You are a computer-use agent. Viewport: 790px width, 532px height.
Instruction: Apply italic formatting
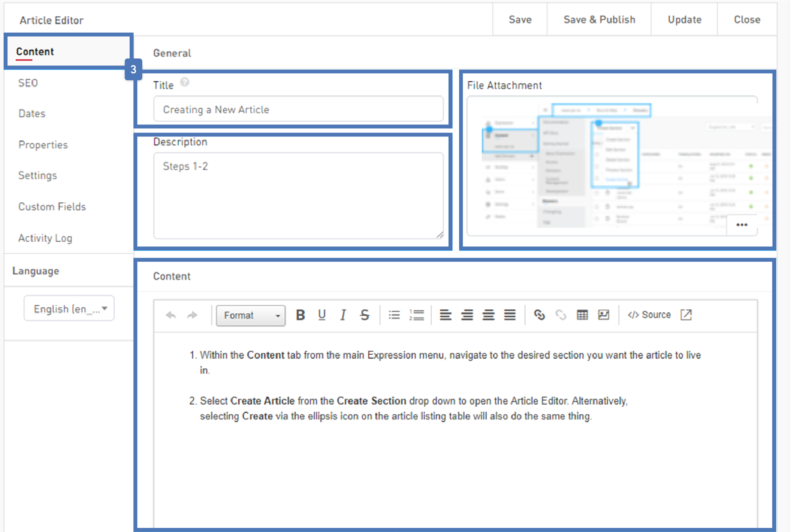pyautogui.click(x=343, y=315)
